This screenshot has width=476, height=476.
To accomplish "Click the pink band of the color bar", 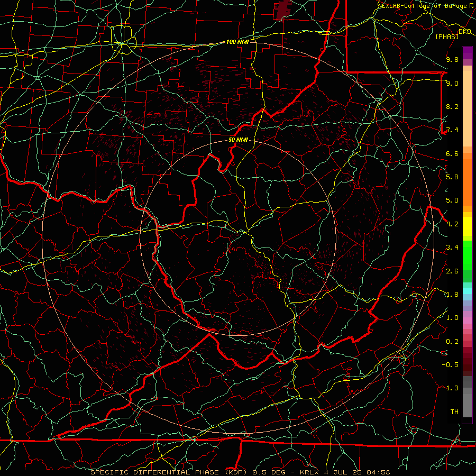I will coord(467,321).
